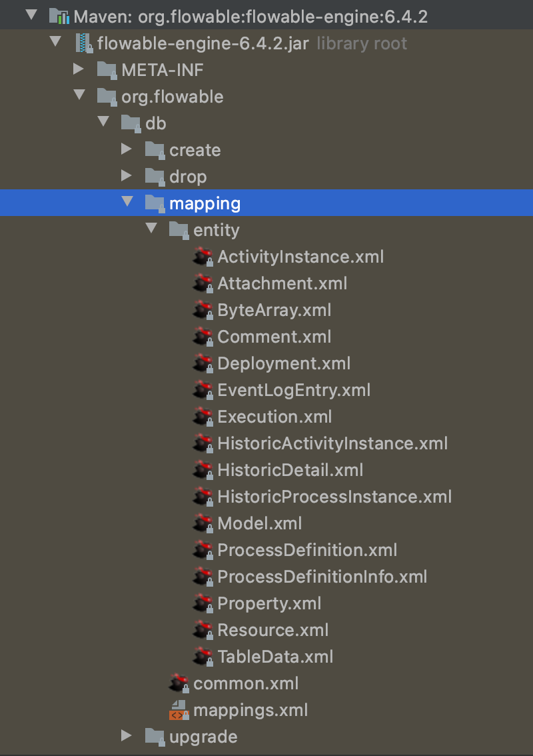
Task: Click the MyBatis icon of common.xml
Action: click(179, 684)
